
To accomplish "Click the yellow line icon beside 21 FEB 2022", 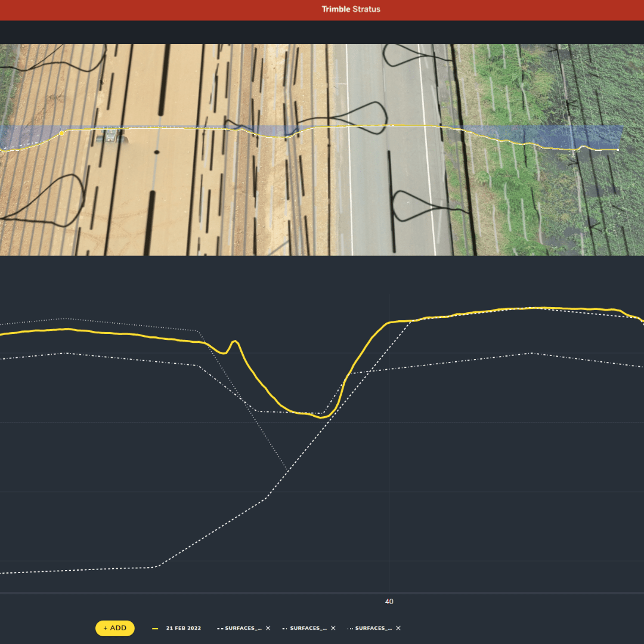I will point(154,628).
